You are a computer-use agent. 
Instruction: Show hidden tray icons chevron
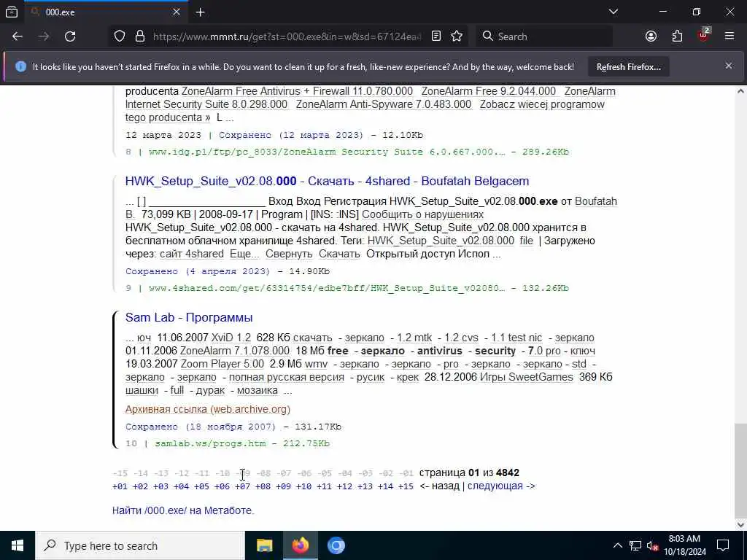(617, 545)
